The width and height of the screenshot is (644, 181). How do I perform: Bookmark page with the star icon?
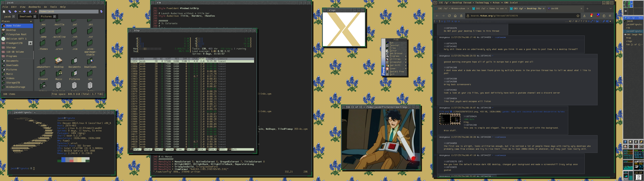578,16
